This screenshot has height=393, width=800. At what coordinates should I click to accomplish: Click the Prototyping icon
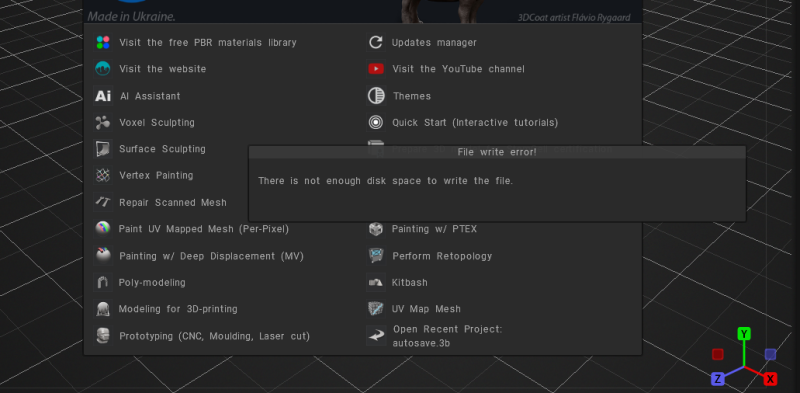[x=103, y=336]
